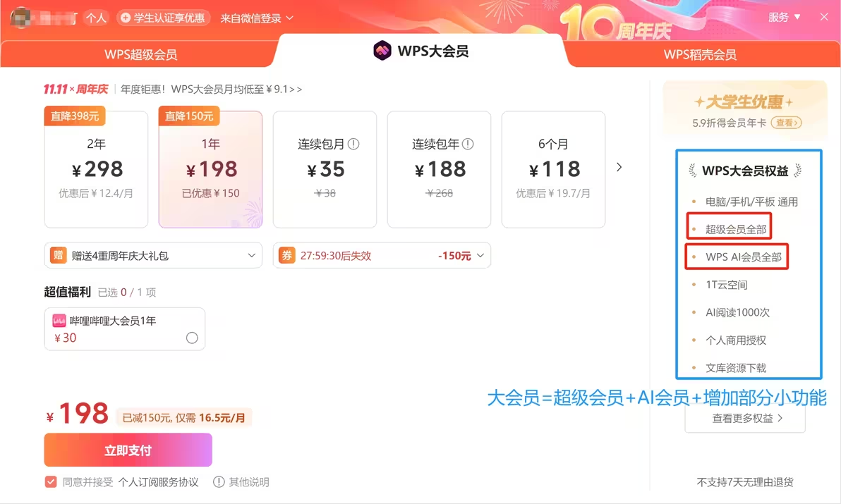The height and width of the screenshot is (504, 841).
Task: Open the 来自微信登录 dropdown
Action: [x=257, y=18]
